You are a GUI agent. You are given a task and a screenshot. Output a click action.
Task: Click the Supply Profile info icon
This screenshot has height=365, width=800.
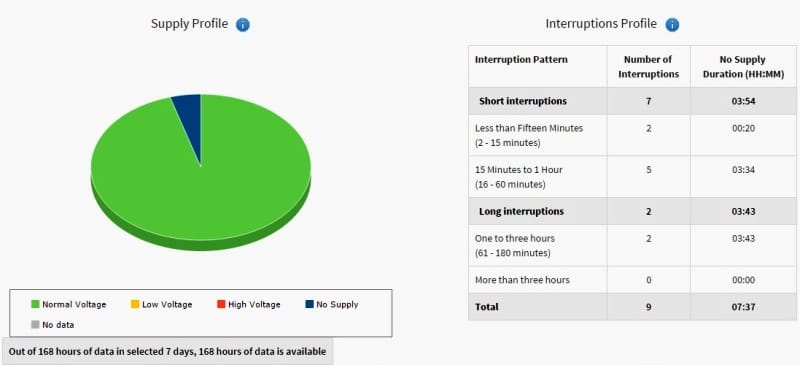pos(242,25)
